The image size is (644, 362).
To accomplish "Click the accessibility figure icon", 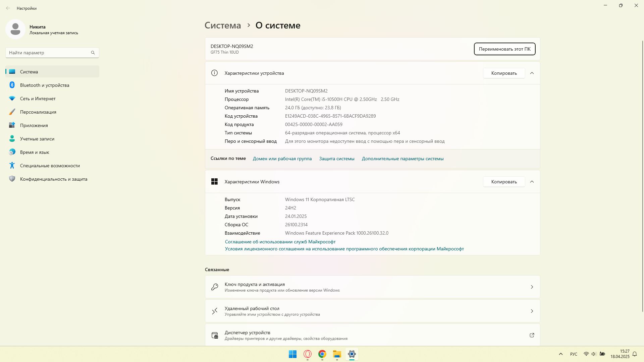I will tap(12, 165).
